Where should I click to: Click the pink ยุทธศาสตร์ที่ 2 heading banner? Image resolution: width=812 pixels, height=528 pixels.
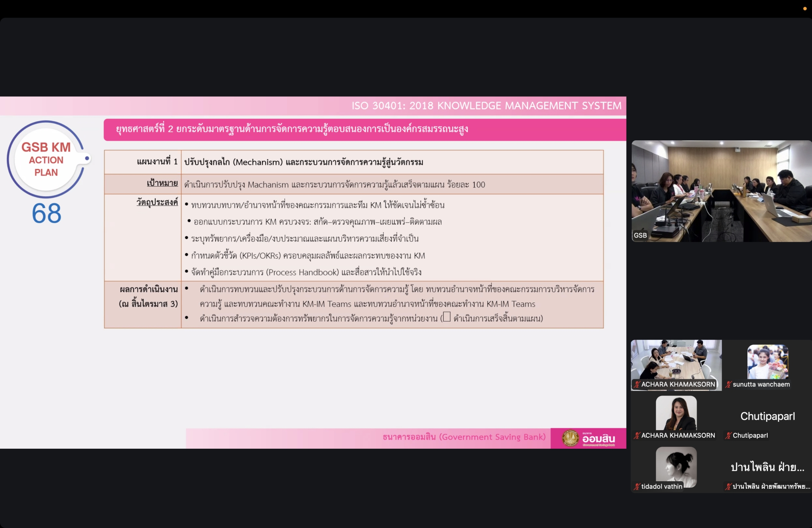[364, 129]
